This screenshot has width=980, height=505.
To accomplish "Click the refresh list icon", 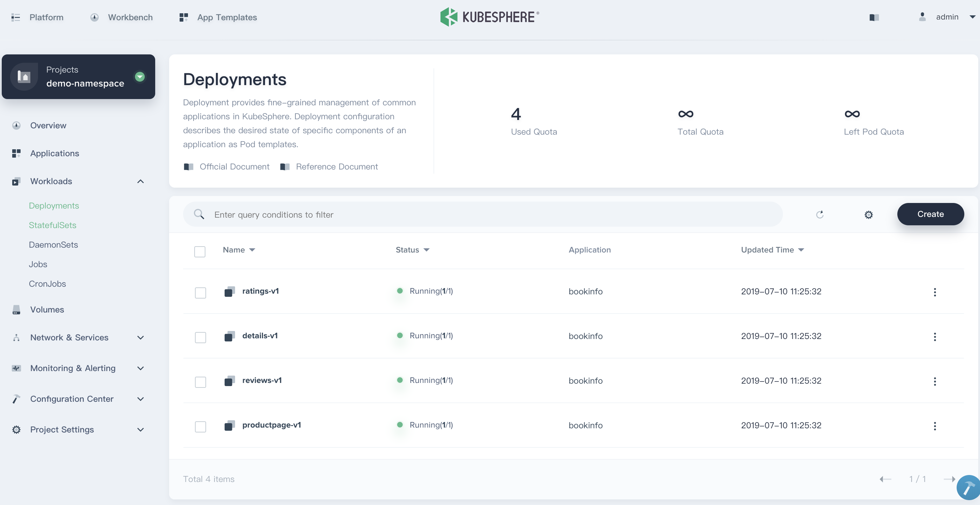I will point(820,214).
